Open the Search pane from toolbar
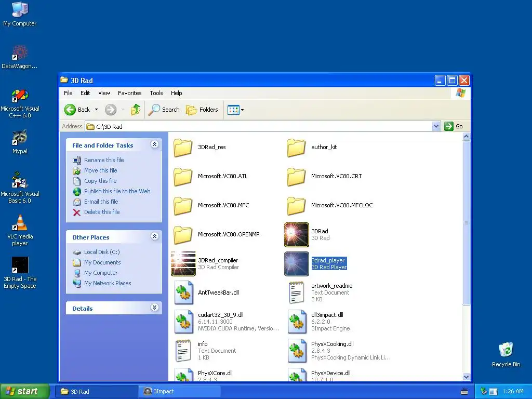This screenshot has width=532, height=399. 164,110
